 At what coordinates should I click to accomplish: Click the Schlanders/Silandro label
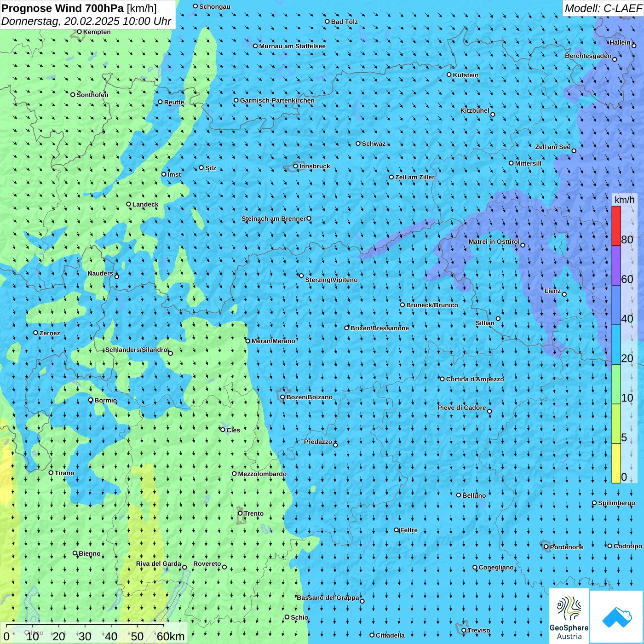[x=137, y=350]
